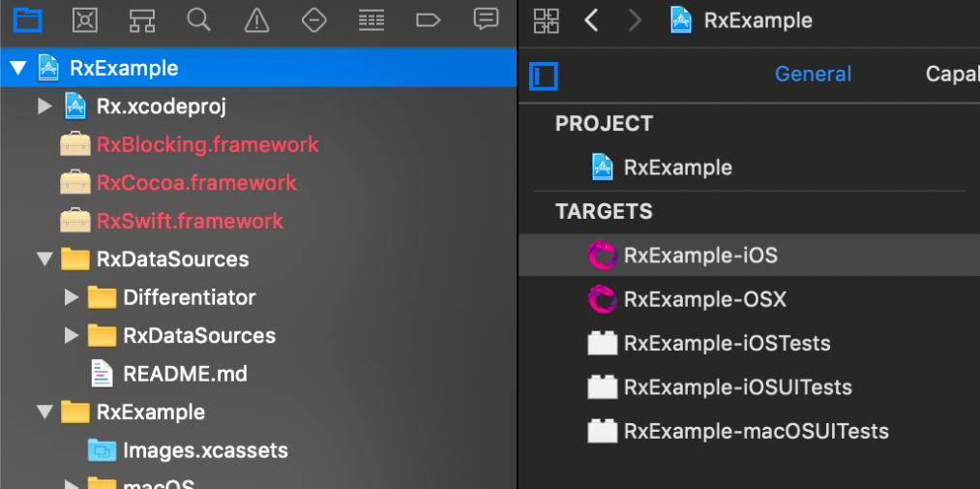This screenshot has height=489, width=980.
Task: Open the related items grid icon
Action: tap(547, 20)
